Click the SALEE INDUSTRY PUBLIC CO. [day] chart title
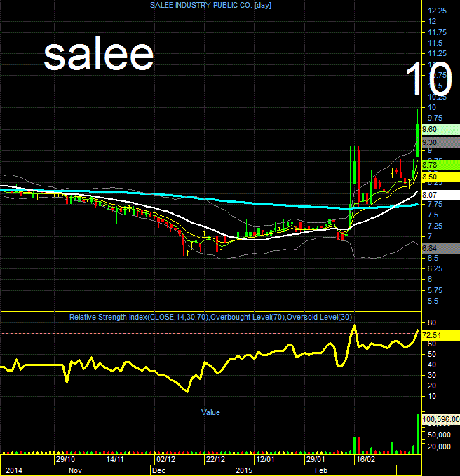 [210, 5]
